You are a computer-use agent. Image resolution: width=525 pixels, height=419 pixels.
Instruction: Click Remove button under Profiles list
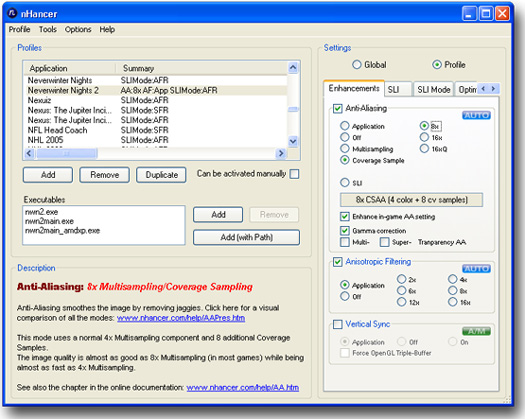pyautogui.click(x=104, y=175)
